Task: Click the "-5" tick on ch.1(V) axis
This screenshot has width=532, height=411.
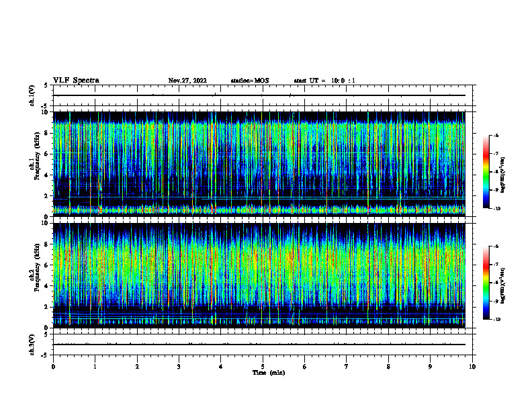Action: pos(45,106)
